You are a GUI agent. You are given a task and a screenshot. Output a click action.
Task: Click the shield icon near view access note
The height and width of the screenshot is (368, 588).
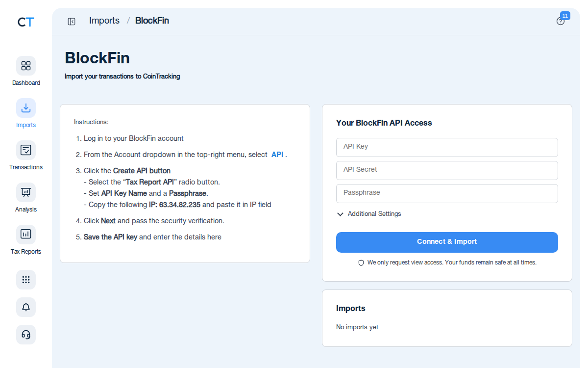(361, 263)
